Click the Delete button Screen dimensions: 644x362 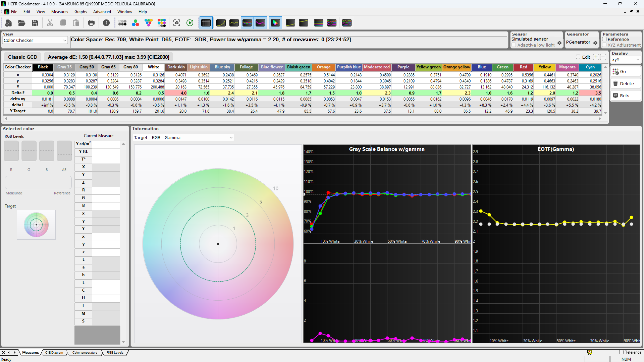626,84
